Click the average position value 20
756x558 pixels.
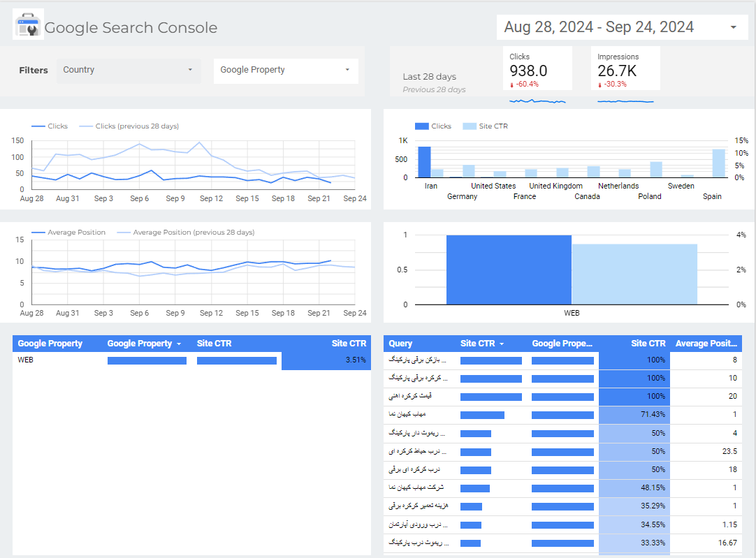tap(733, 396)
